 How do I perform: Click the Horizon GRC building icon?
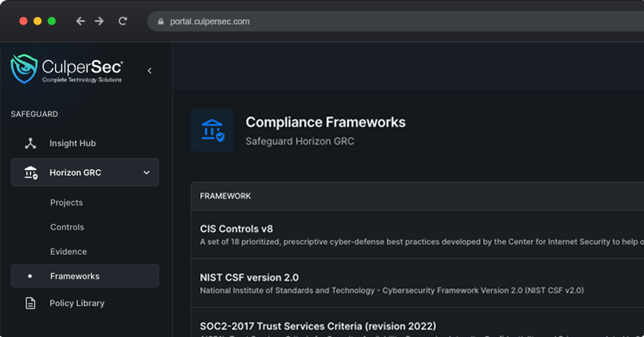30,173
